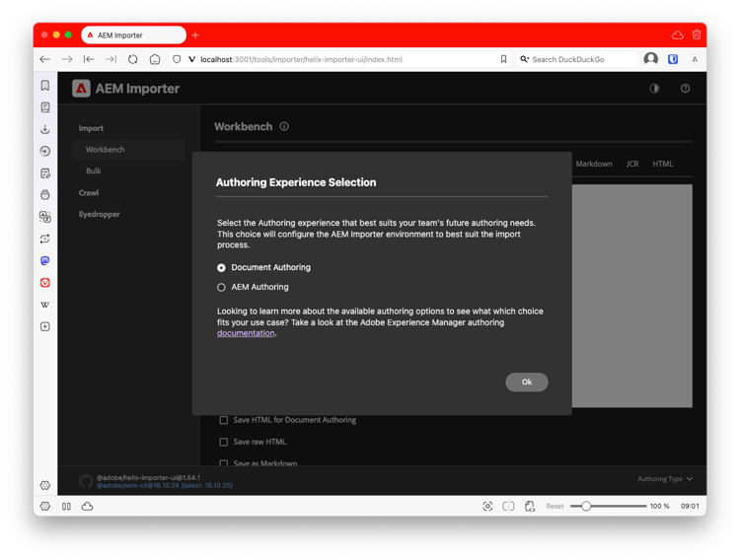Image resolution: width=740 pixels, height=560 pixels.
Task: Open Eyedropper in left navigation
Action: click(99, 214)
